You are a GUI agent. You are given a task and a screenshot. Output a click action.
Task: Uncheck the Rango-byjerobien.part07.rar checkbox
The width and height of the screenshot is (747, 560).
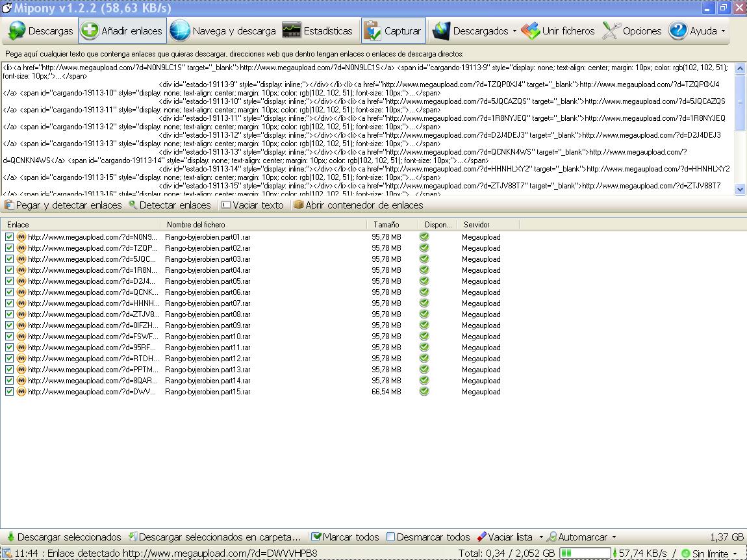point(9,303)
